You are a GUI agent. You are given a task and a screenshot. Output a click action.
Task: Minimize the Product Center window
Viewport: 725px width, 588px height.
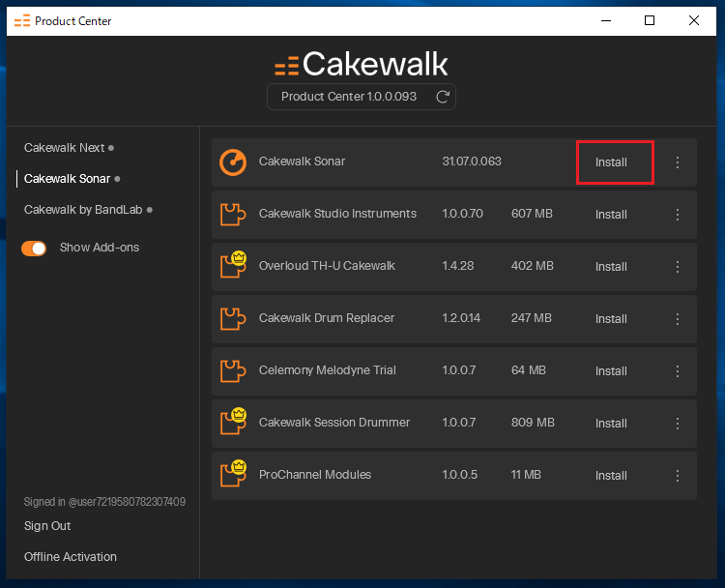(606, 21)
